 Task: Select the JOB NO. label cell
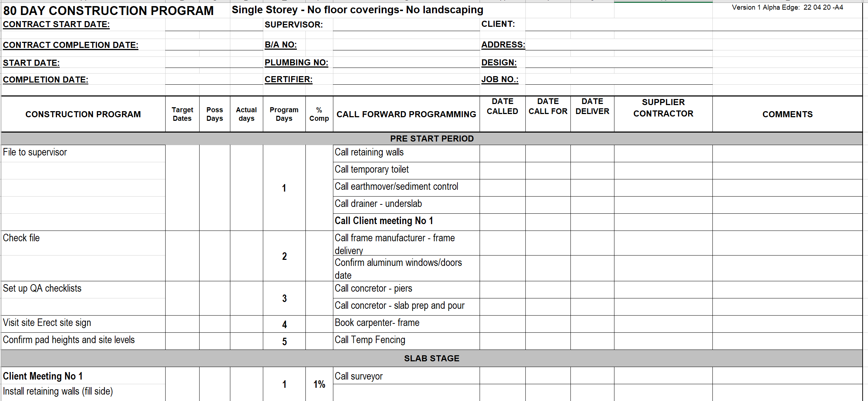click(x=500, y=79)
